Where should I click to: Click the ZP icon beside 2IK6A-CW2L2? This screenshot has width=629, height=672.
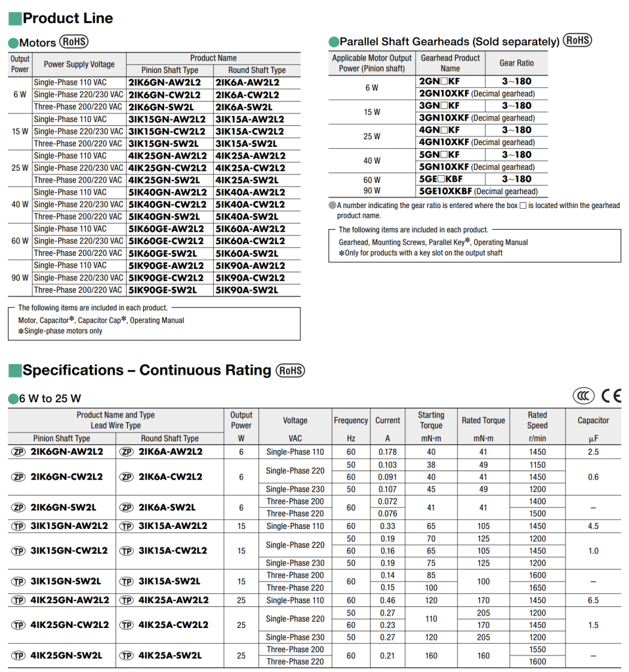127,476
